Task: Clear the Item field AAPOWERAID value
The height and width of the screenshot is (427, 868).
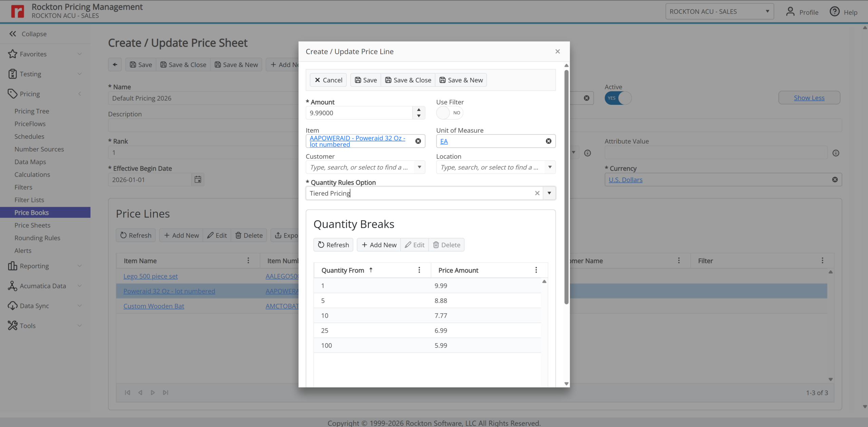Action: [418, 141]
